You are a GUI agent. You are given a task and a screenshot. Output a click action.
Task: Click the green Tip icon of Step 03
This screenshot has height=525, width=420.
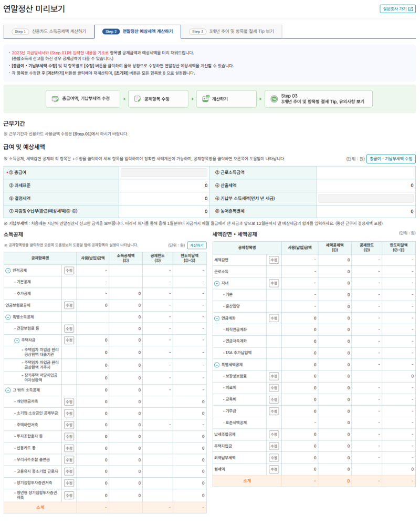(x=274, y=99)
